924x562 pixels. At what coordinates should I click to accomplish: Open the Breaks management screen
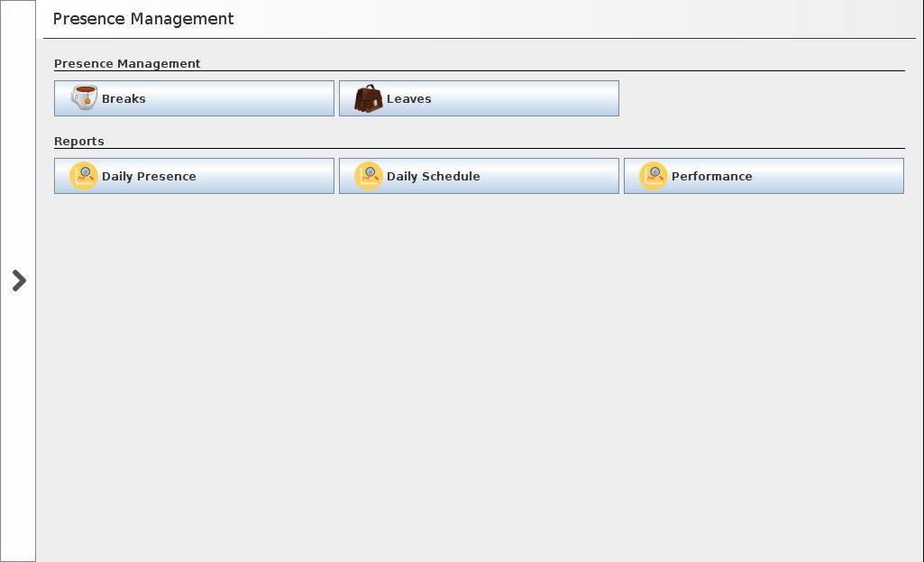(x=194, y=98)
